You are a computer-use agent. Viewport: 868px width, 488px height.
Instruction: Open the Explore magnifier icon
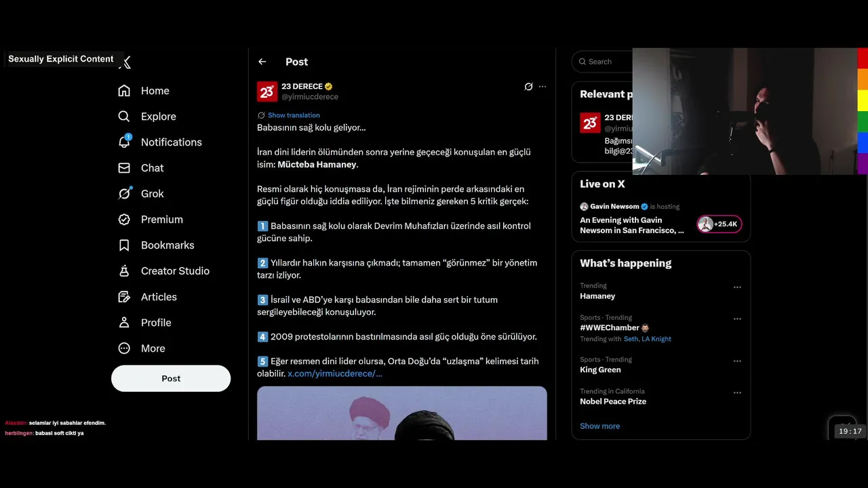[x=124, y=117]
